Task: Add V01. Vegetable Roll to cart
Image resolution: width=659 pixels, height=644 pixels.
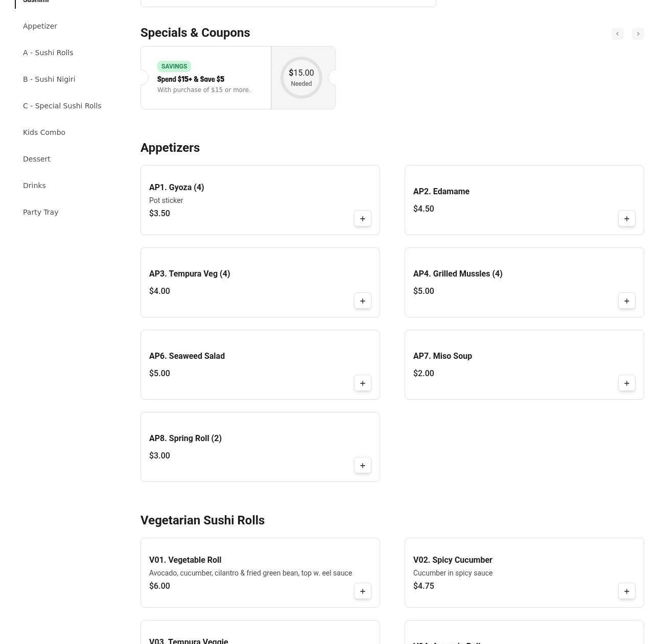Action: coord(362,591)
